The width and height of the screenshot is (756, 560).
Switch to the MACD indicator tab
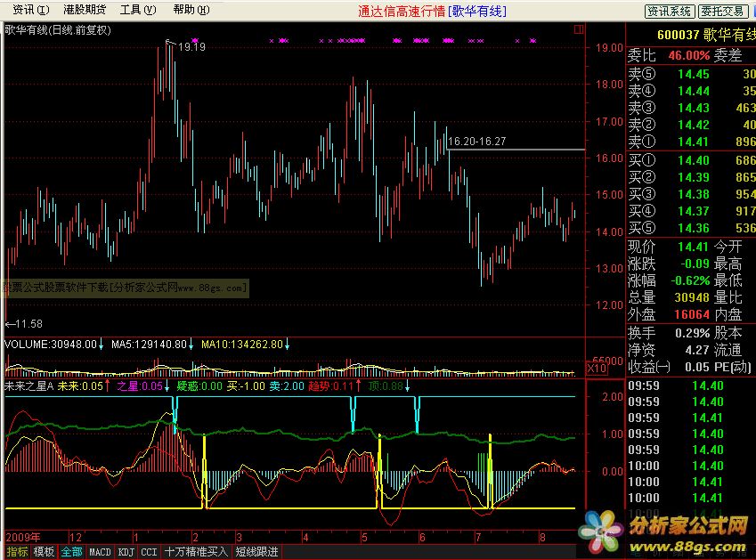click(x=100, y=552)
